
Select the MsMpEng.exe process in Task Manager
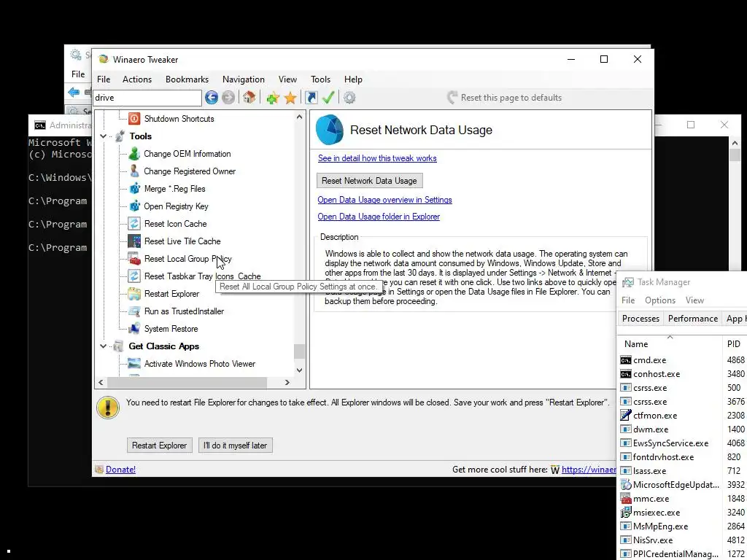pos(683,526)
